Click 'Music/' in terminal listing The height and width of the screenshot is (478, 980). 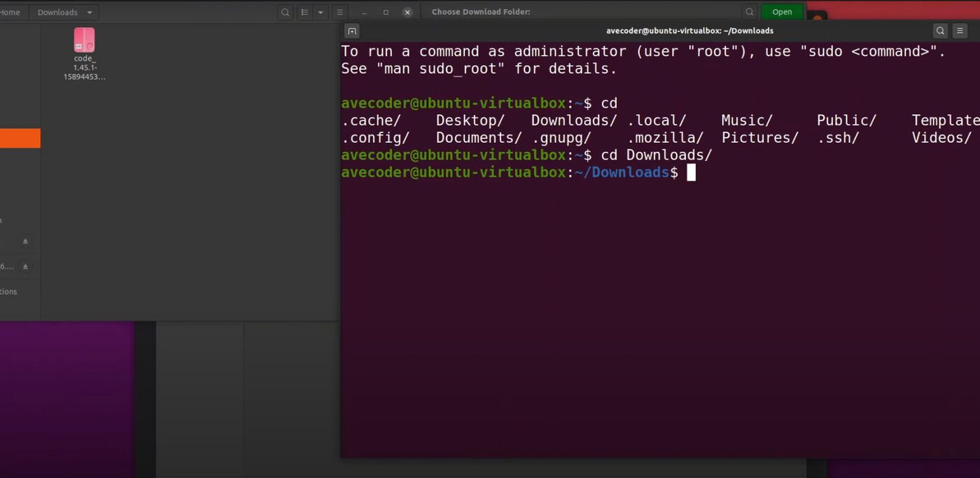[747, 120]
